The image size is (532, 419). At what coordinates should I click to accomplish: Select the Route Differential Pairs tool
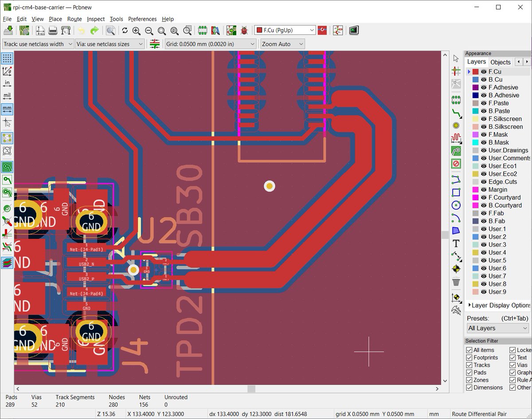[x=460, y=117]
